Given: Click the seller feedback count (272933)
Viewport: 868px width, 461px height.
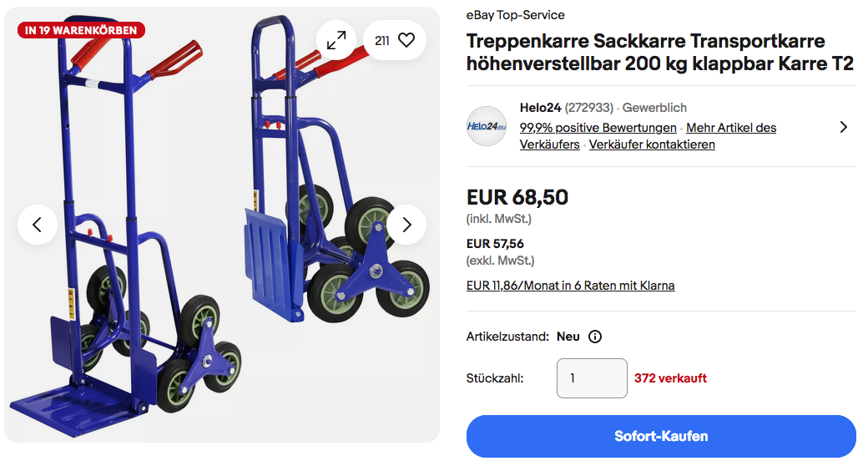Looking at the screenshot, I should point(589,108).
